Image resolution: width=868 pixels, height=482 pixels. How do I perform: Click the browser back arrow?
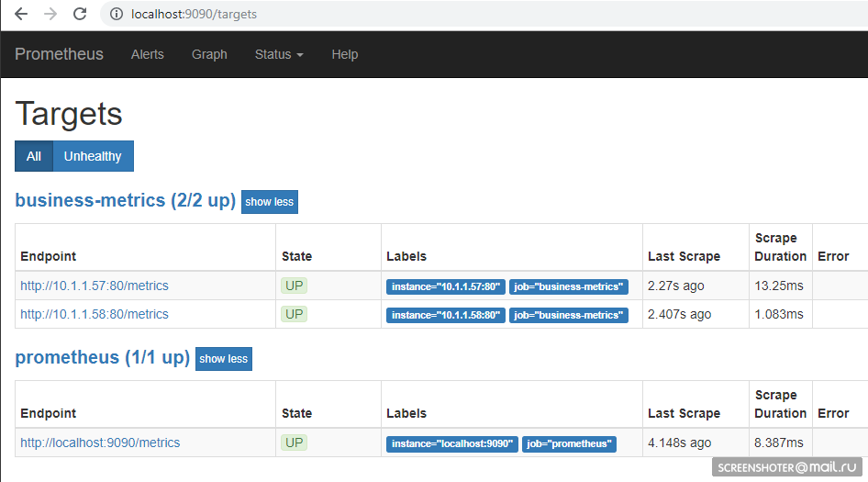click(x=20, y=15)
